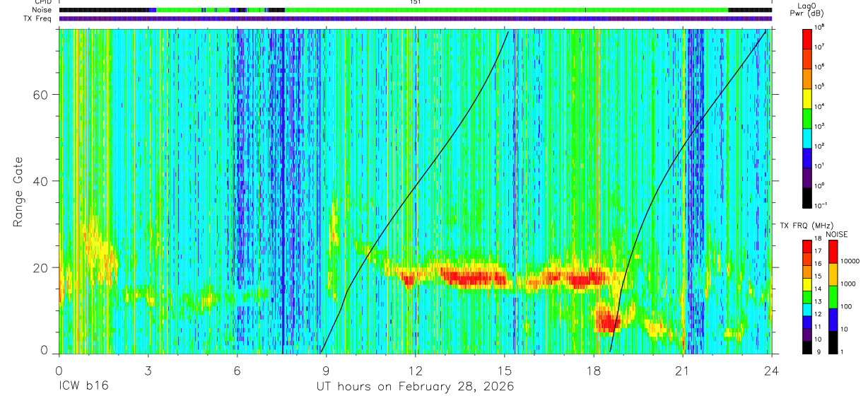Click the 1000 value on the NOISE scale

point(848,284)
